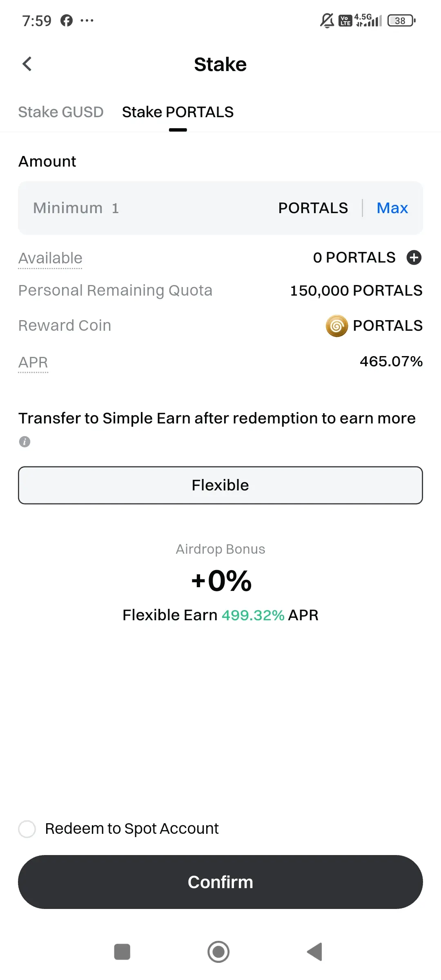The width and height of the screenshot is (441, 980).
Task: Select the Stake PORTALS tab
Action: click(x=178, y=112)
